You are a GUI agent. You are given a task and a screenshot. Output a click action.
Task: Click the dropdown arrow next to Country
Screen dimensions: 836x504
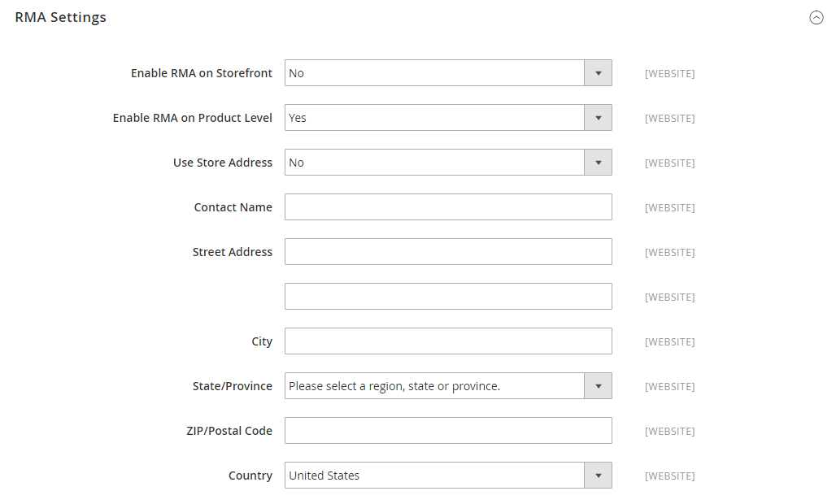pyautogui.click(x=598, y=475)
